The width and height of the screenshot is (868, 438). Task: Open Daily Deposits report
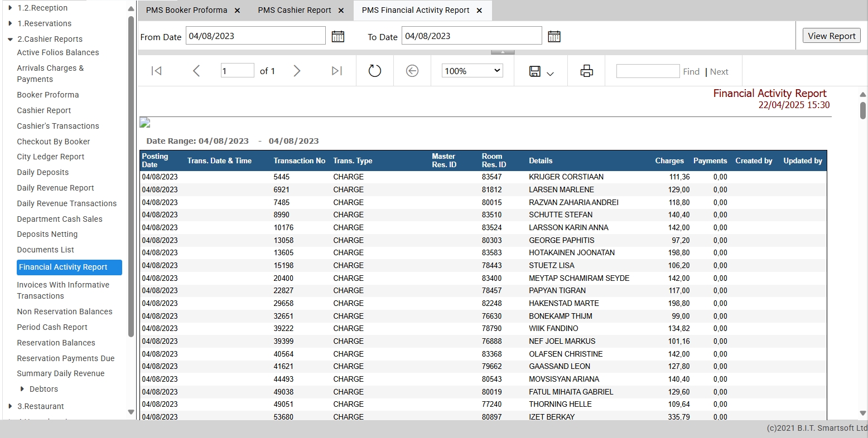click(43, 172)
